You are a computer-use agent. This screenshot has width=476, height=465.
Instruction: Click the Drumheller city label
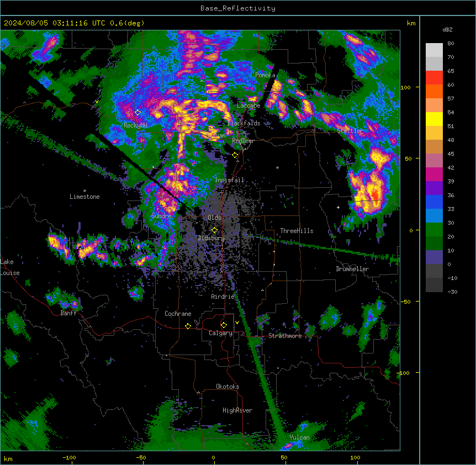352,269
